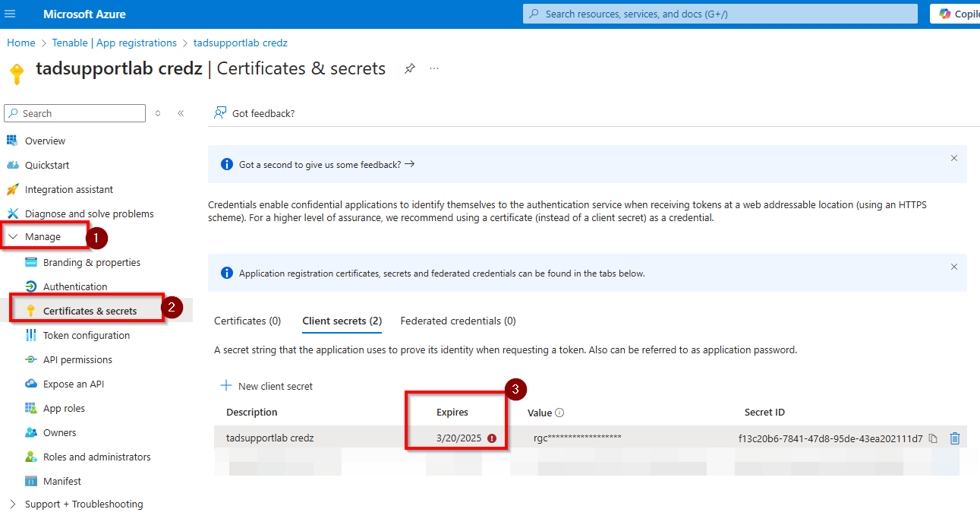Open API permissions
Image resolution: width=980 pixels, height=525 pixels.
click(77, 359)
